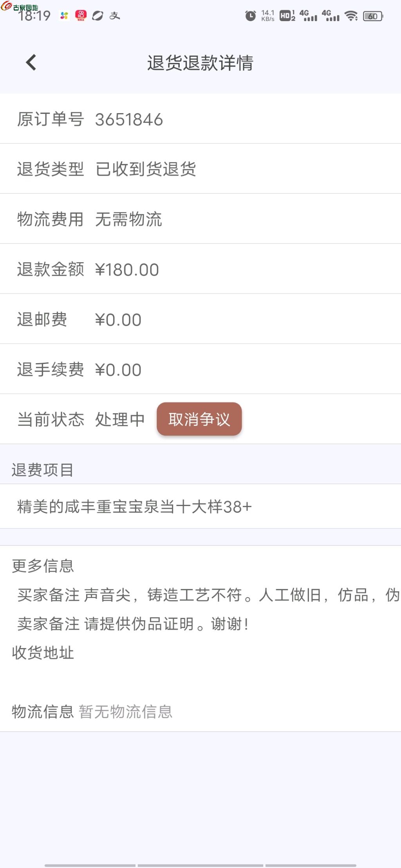Tap the seller note 卖家备注 line
This screenshot has height=868, width=401.
tap(133, 624)
